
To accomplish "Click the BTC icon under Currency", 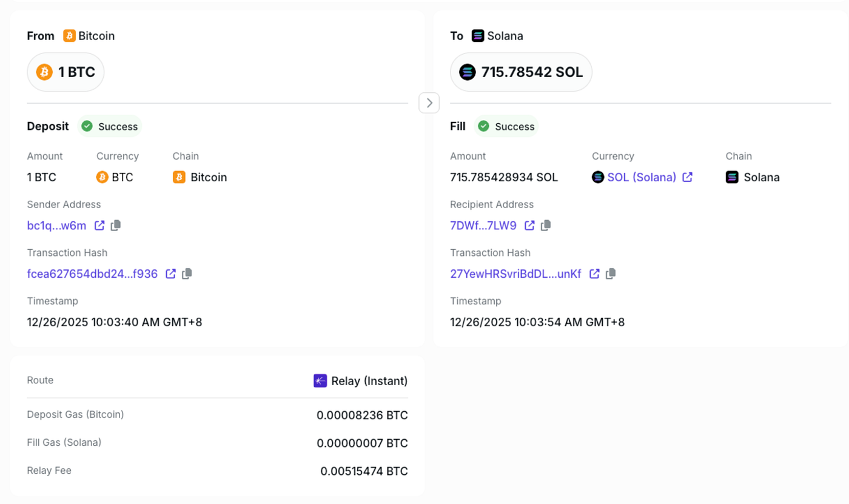I will [102, 177].
